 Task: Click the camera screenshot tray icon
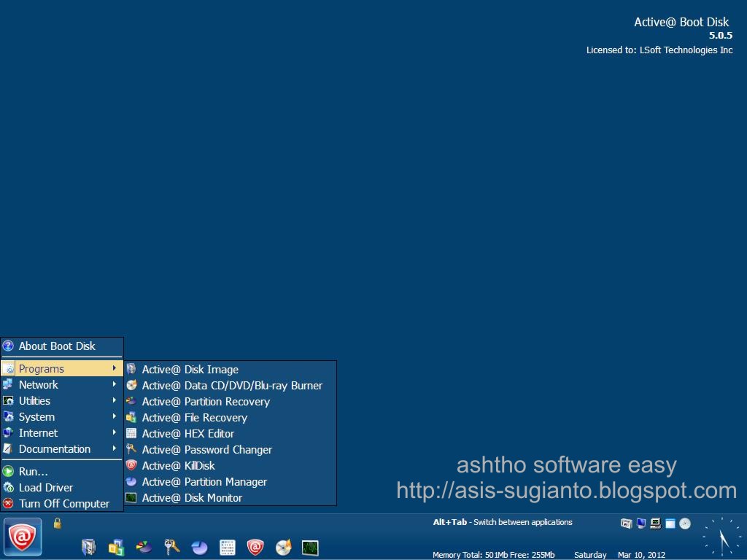pos(626,524)
